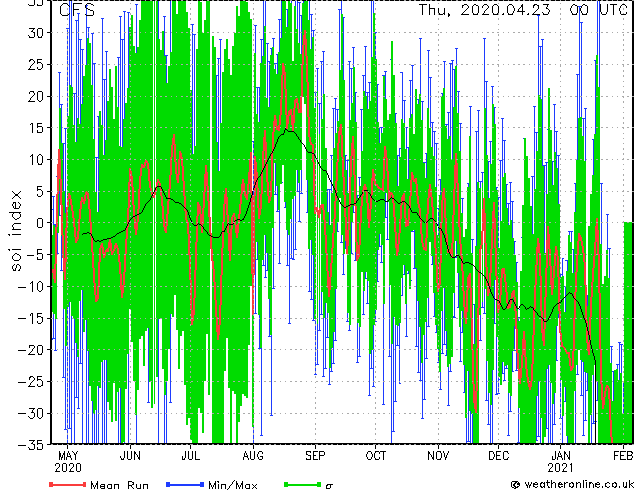Click the 'soi index' axis title
Image resolution: width=634 pixels, height=490 pixels.
16,230
